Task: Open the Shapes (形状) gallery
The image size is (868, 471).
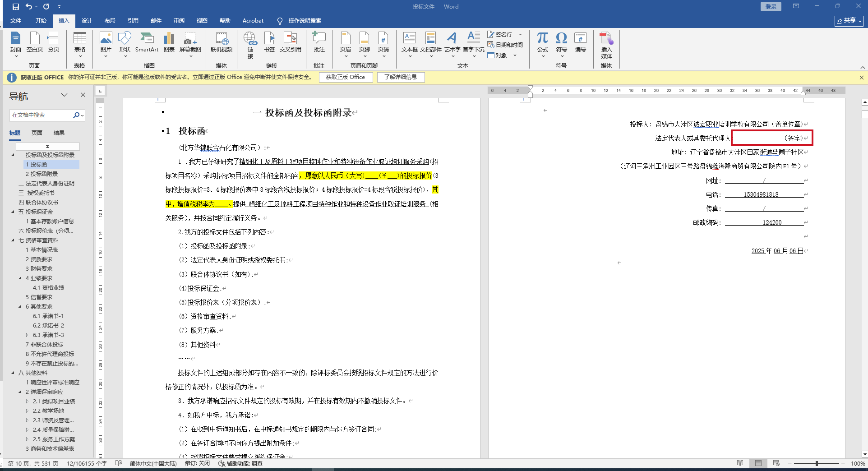Action: point(125,44)
